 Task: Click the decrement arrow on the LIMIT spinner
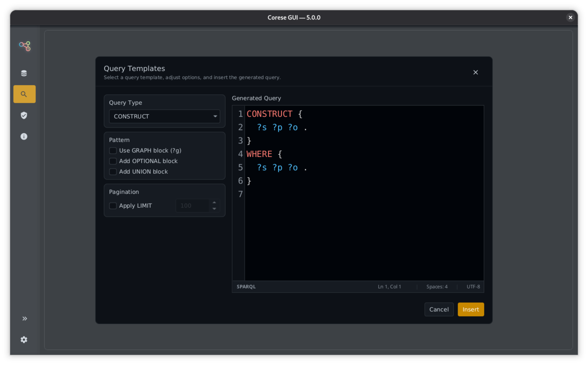click(214, 209)
